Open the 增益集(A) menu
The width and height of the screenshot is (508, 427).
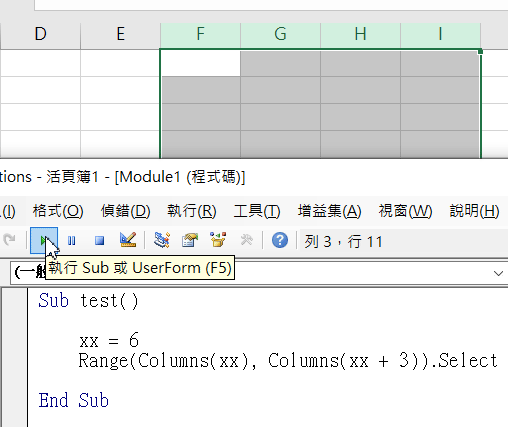click(x=329, y=211)
